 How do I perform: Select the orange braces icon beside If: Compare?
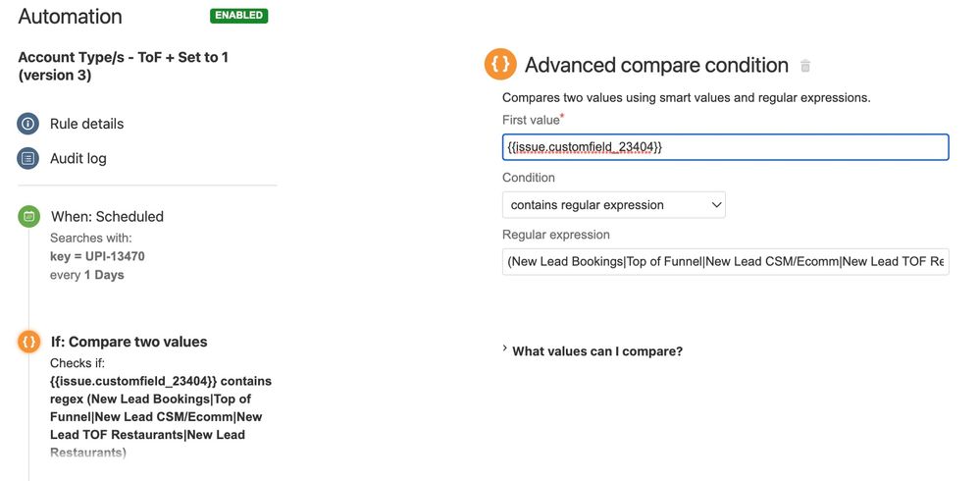(x=28, y=342)
